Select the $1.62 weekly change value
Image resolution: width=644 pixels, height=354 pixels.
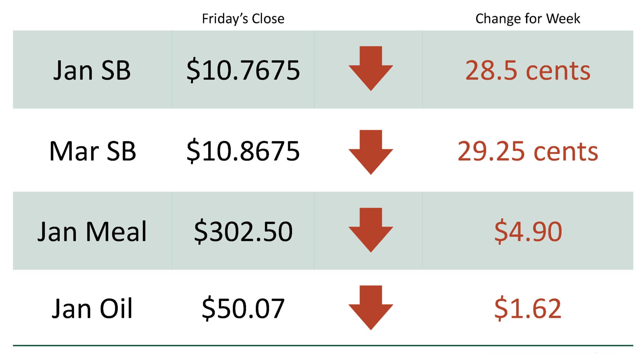pos(528,308)
